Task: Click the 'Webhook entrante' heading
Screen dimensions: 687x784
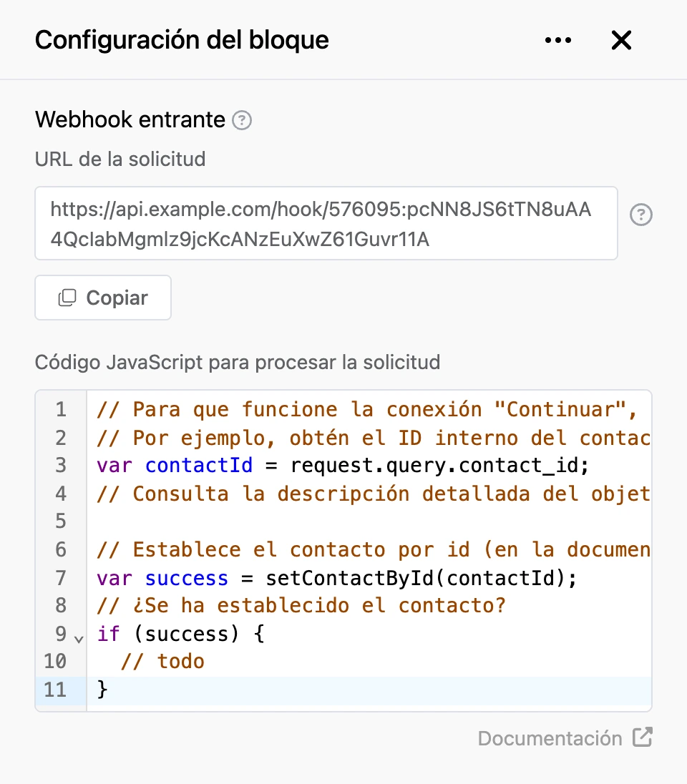Action: 130,120
